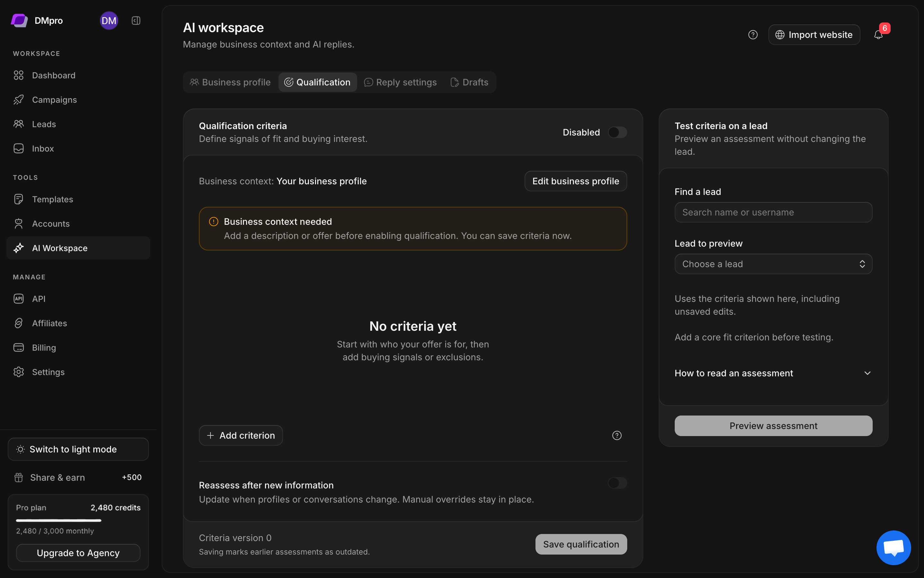
Task: Toggle Reassess after new information
Action: [x=617, y=483]
